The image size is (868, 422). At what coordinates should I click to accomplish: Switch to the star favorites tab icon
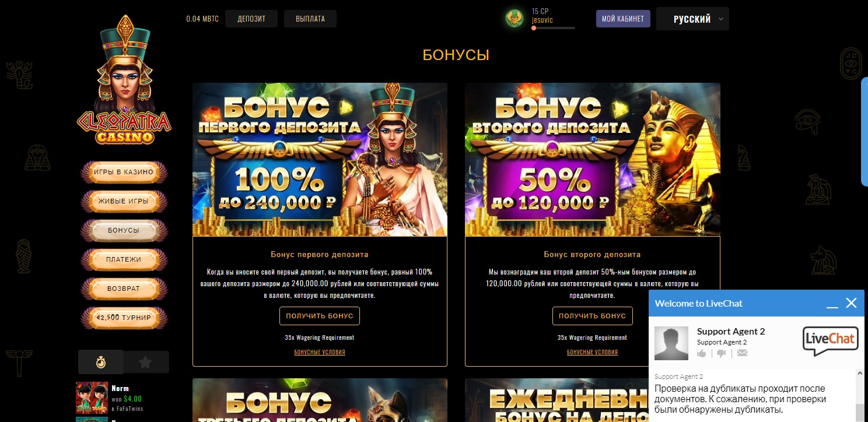(146, 362)
